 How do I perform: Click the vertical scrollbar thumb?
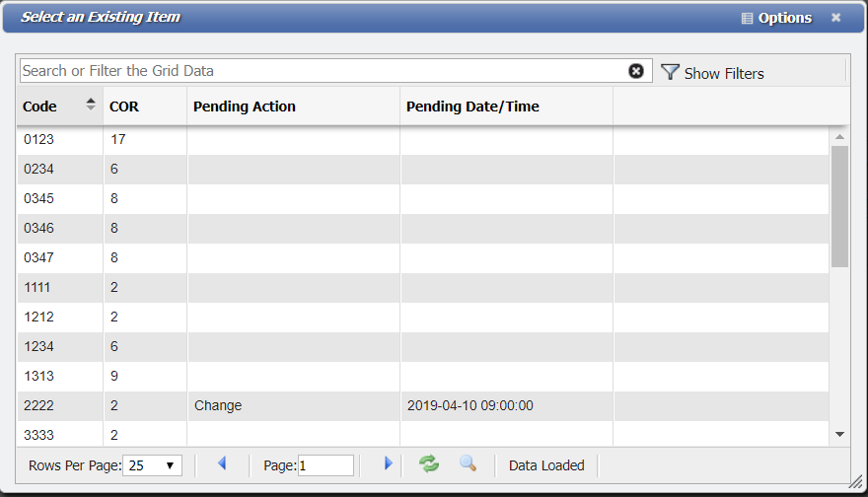coord(839,207)
